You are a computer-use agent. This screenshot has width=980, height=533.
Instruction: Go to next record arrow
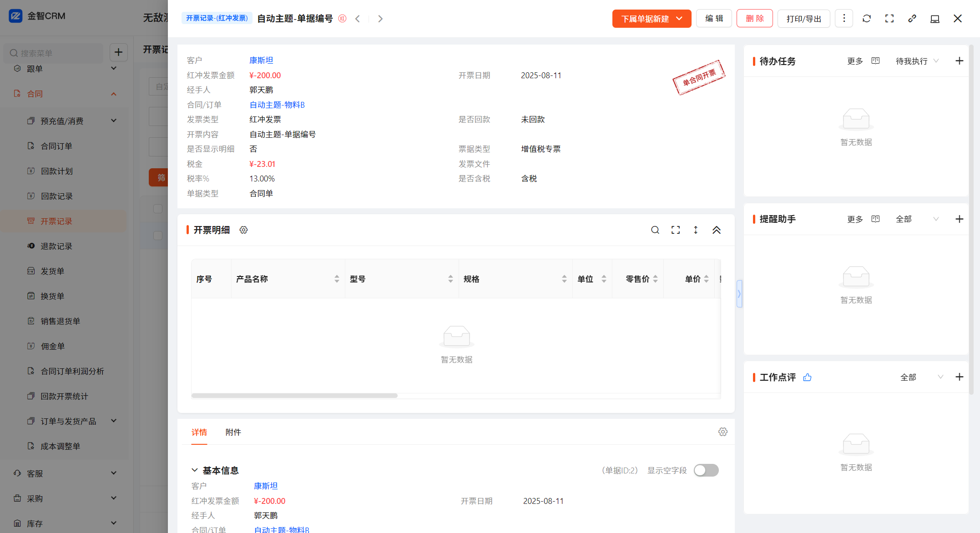click(x=380, y=19)
